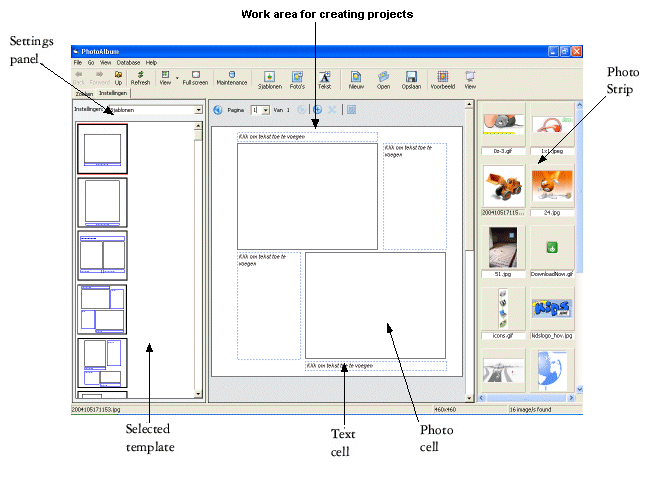Open the Maintenance toolbar icon
Image resolution: width=648 pixels, height=477 pixels.
tap(232, 77)
